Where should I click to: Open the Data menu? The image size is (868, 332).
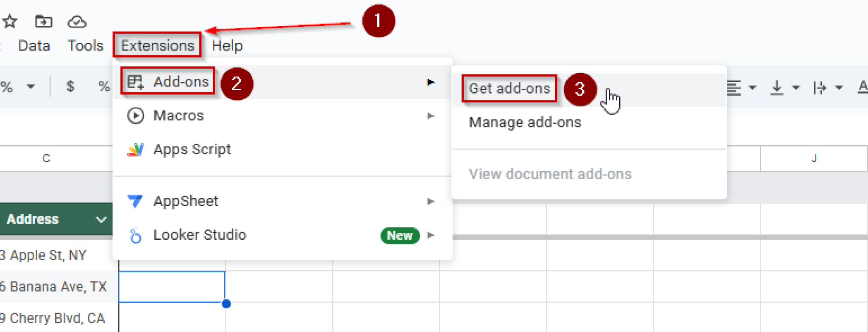(34, 45)
